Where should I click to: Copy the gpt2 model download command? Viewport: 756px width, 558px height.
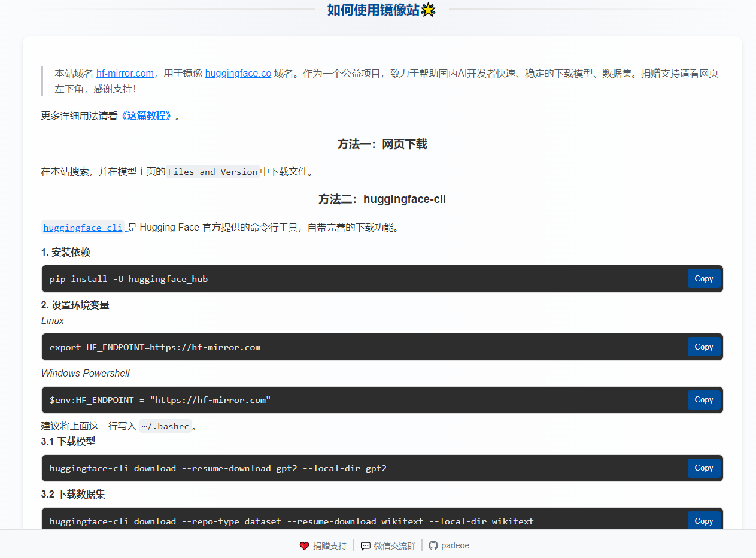pyautogui.click(x=703, y=468)
